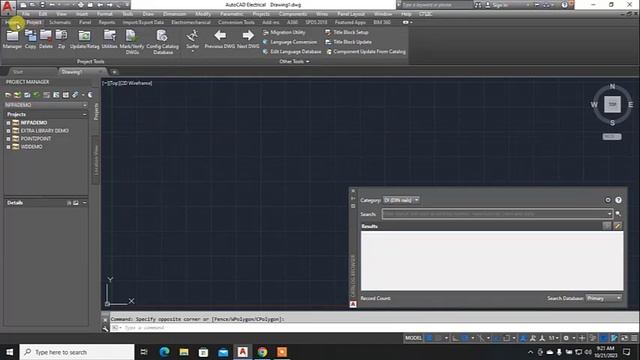The width and height of the screenshot is (640, 360).
Task: Click the Surfer tool
Action: pyautogui.click(x=192, y=40)
